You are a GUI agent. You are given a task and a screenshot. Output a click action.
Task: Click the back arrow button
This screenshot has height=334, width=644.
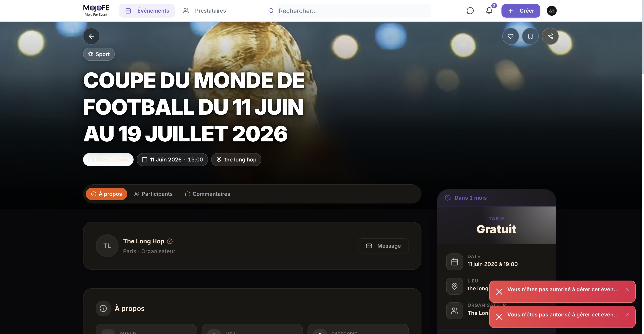click(x=91, y=36)
